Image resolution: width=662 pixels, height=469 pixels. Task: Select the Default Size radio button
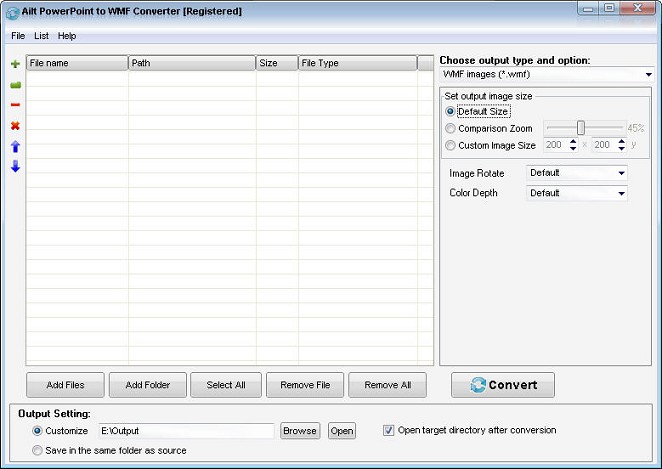coord(450,111)
